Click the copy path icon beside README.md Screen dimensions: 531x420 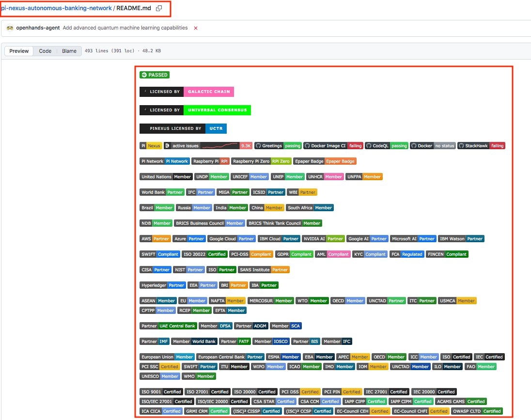pos(159,8)
